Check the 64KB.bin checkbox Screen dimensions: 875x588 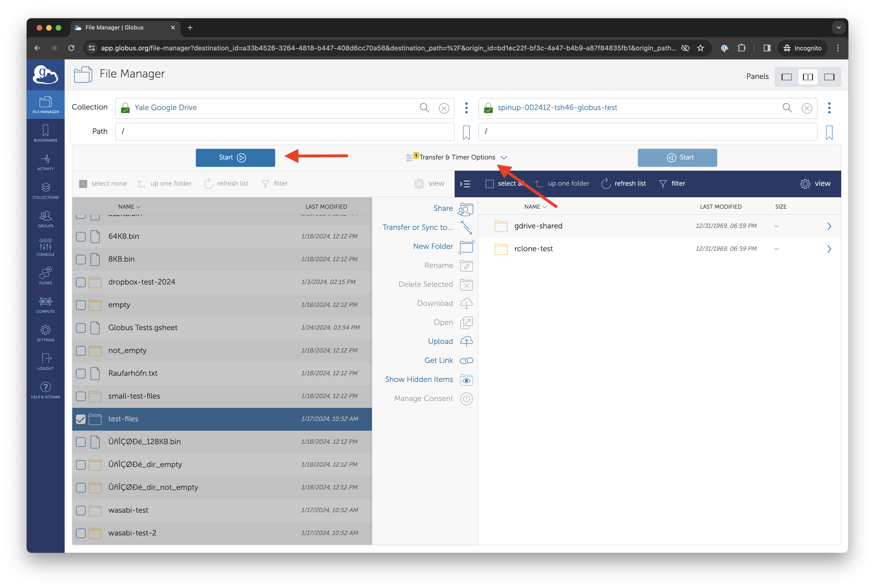(81, 237)
